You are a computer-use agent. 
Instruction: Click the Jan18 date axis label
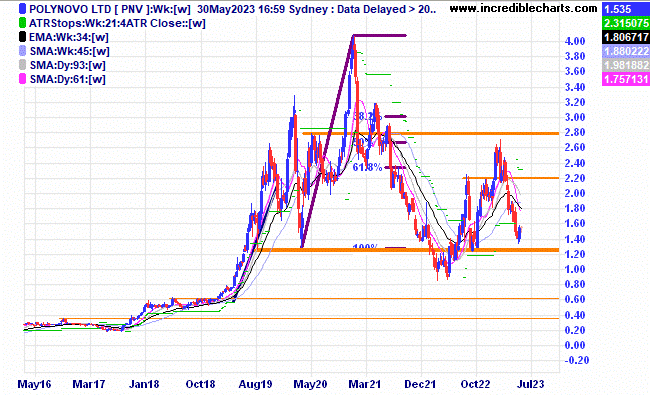[144, 384]
